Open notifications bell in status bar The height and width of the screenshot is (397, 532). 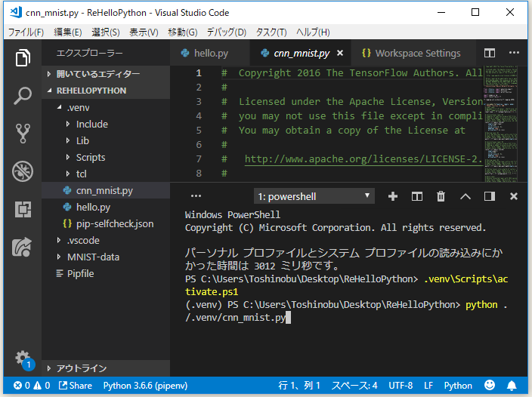point(512,386)
